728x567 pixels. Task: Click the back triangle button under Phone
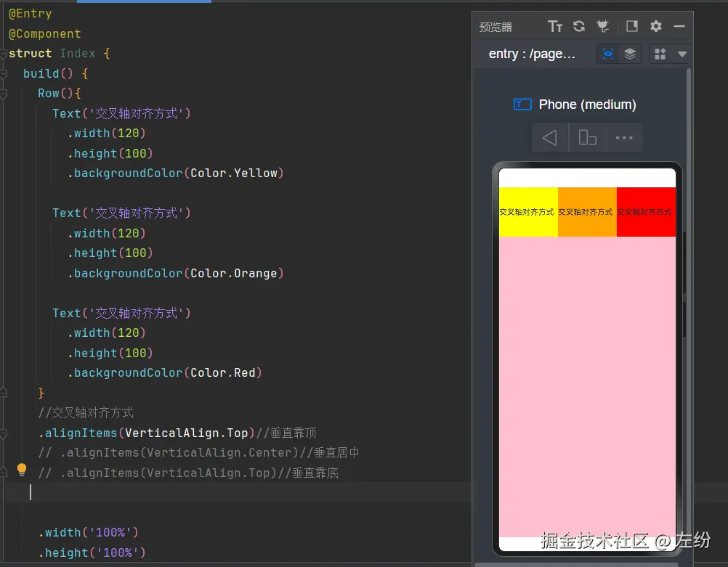click(550, 137)
